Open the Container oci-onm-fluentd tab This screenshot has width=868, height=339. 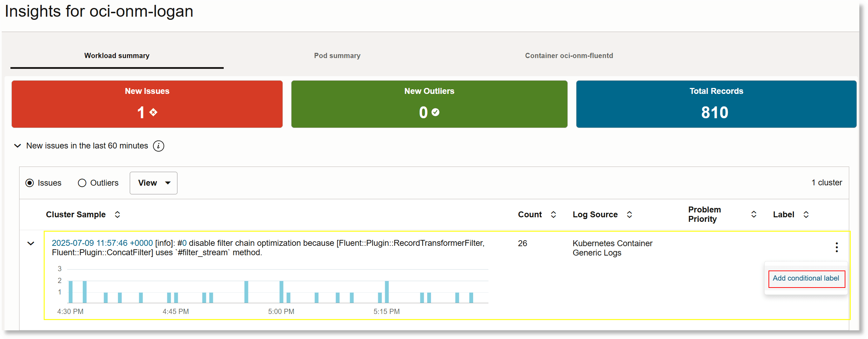pyautogui.click(x=568, y=55)
